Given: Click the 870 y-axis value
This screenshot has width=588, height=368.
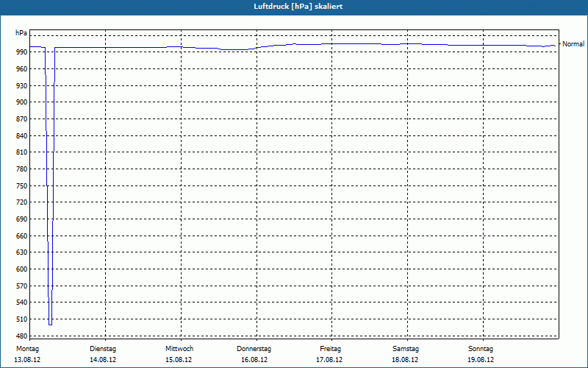Looking at the screenshot, I should tap(21, 119).
